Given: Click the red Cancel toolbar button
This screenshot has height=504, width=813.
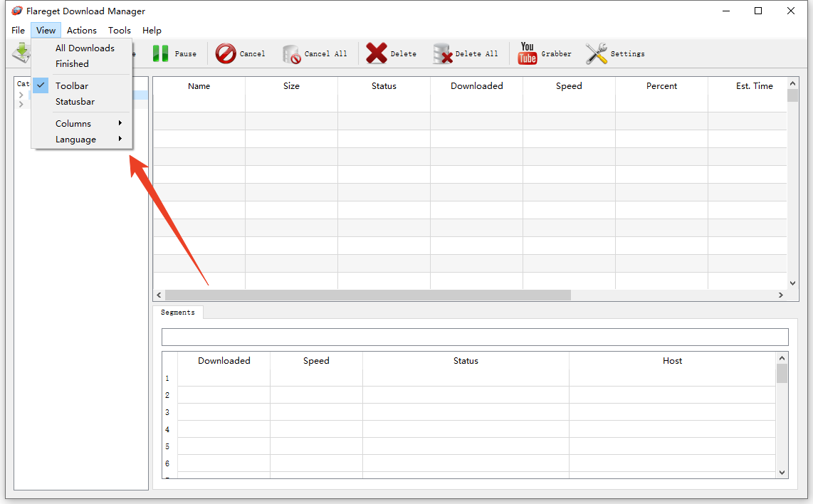Looking at the screenshot, I should (240, 53).
